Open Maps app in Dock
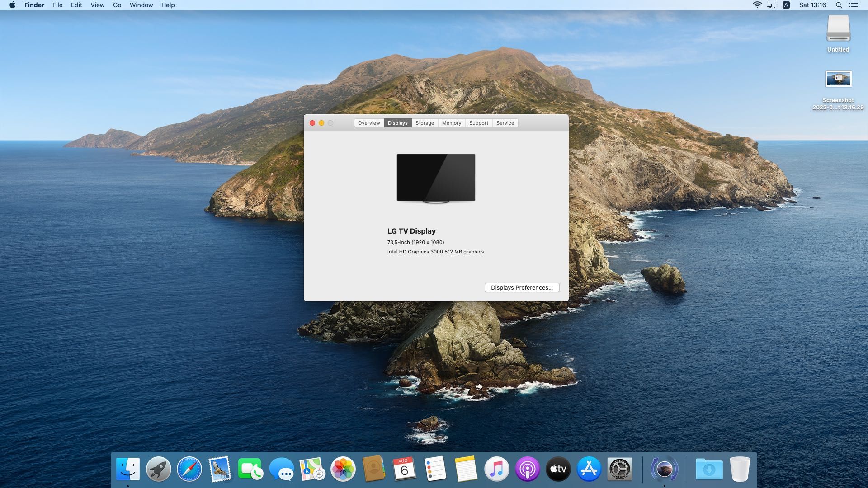Viewport: 868px width, 488px height. click(x=312, y=469)
